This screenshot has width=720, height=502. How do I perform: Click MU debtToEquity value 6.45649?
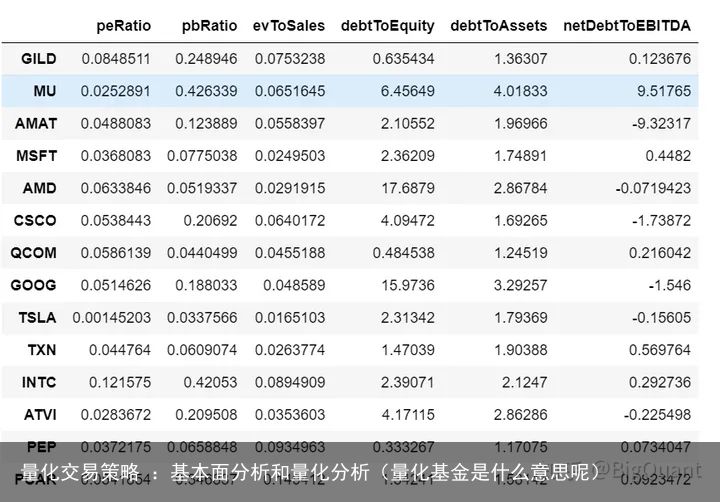coord(408,91)
